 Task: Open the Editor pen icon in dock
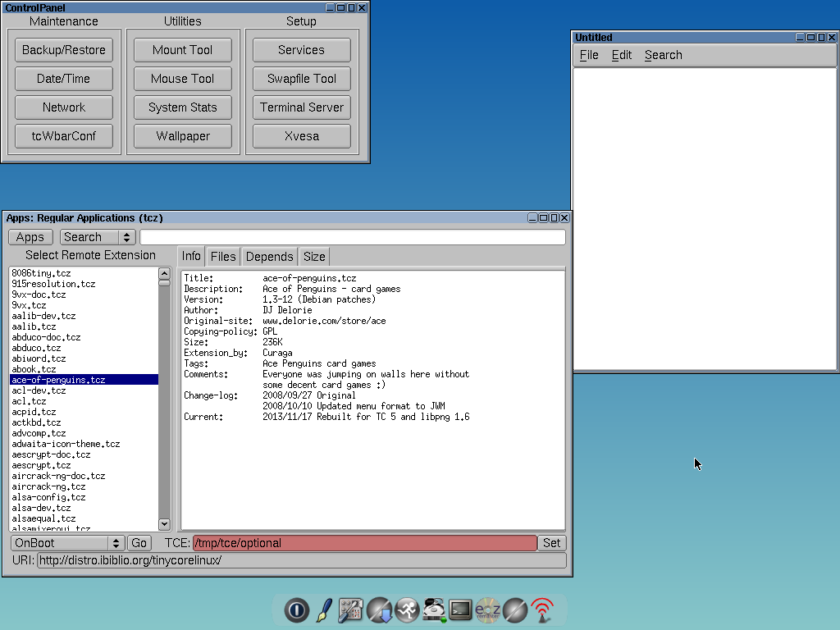324,609
